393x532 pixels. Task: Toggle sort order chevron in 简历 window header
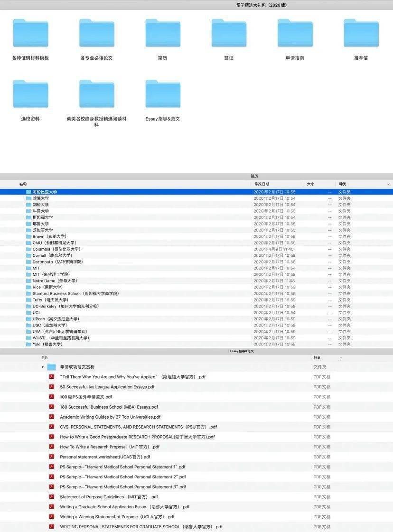[x=389, y=184]
